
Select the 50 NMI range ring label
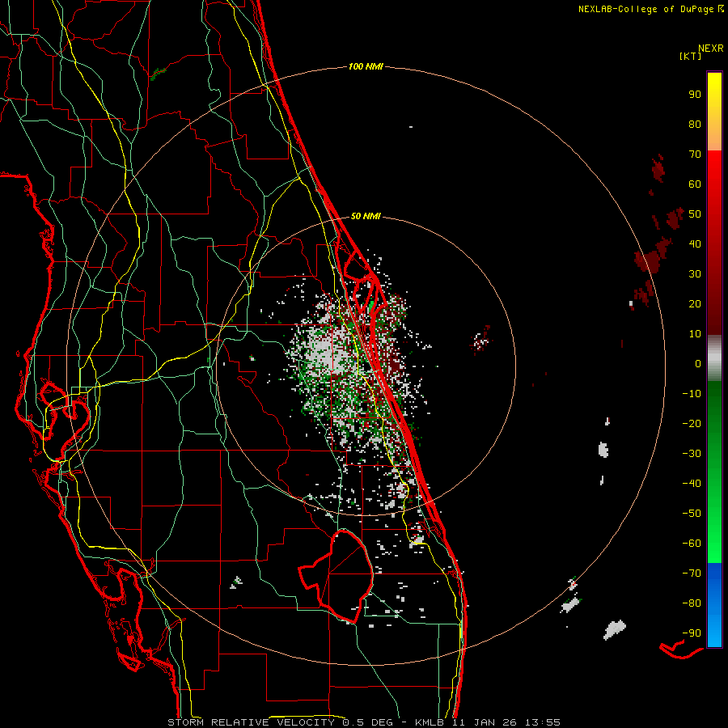click(366, 216)
